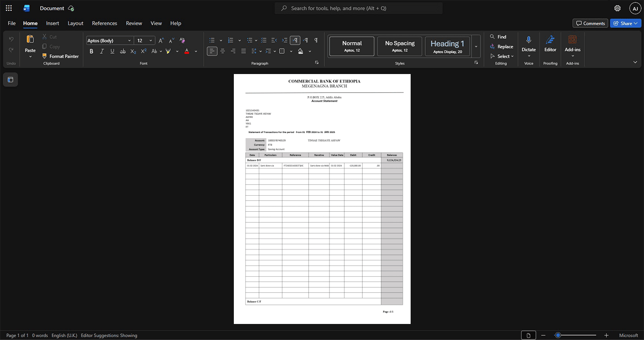The height and width of the screenshot is (340, 644).
Task: Expand the font colour dropdown arrow
Action: point(196,51)
